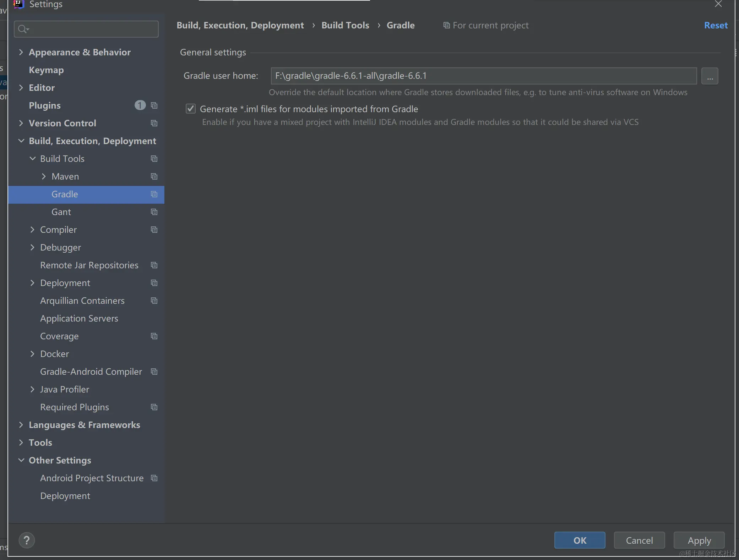This screenshot has height=560, width=739.
Task: Click project-level icon beside Maven
Action: click(154, 176)
